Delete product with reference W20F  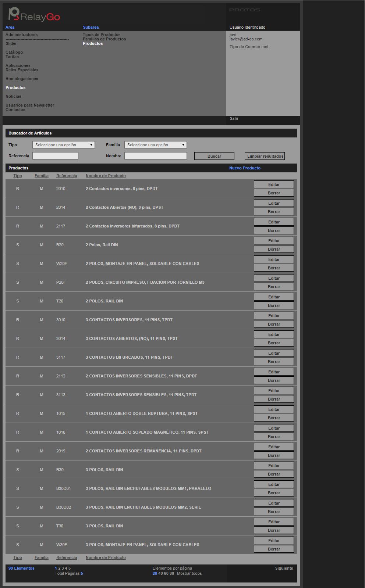point(274,268)
